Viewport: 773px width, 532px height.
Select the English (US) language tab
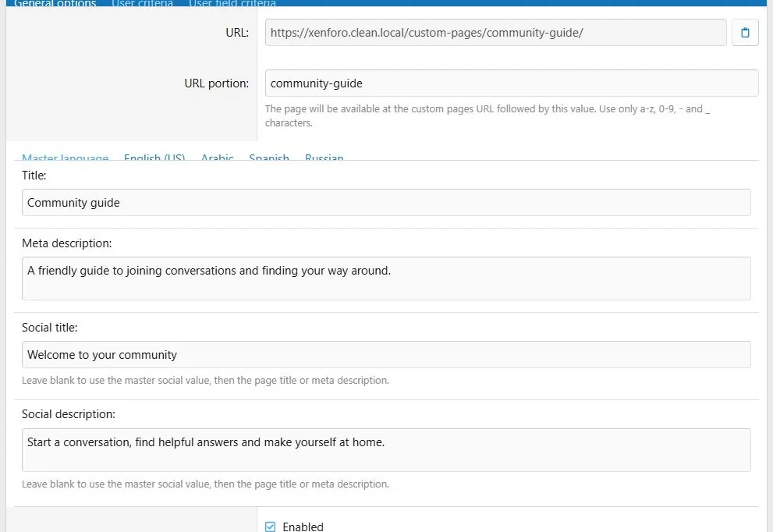point(154,157)
